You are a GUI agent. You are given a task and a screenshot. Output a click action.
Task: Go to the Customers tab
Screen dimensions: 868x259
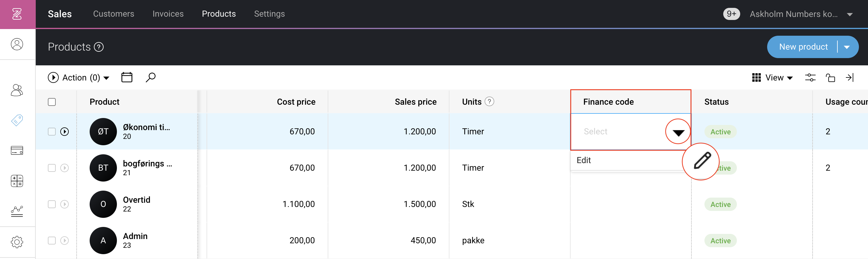[x=114, y=14]
